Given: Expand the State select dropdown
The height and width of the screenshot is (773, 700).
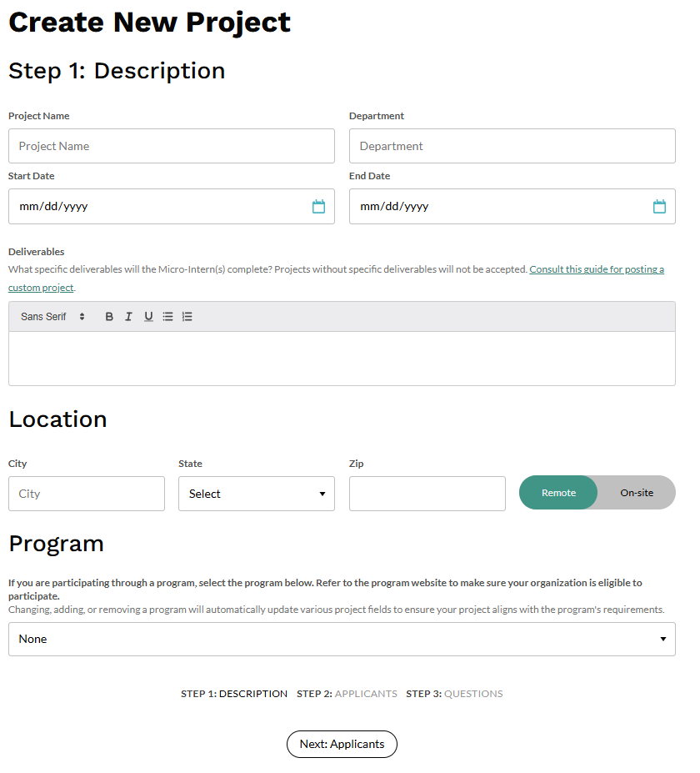Looking at the screenshot, I should (257, 494).
